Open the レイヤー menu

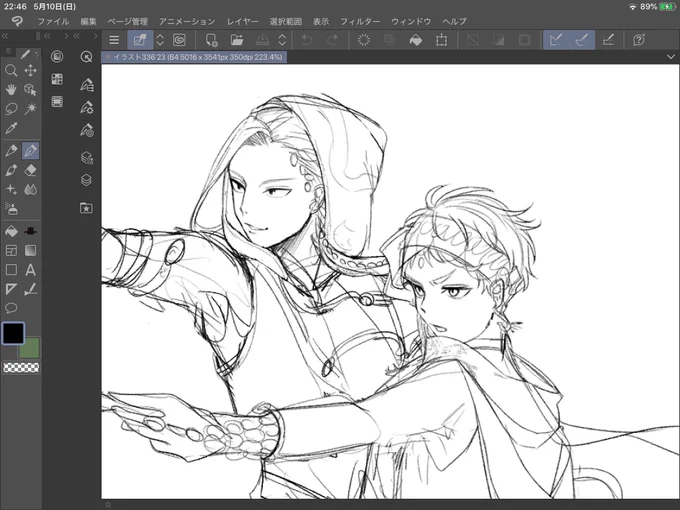click(x=242, y=21)
